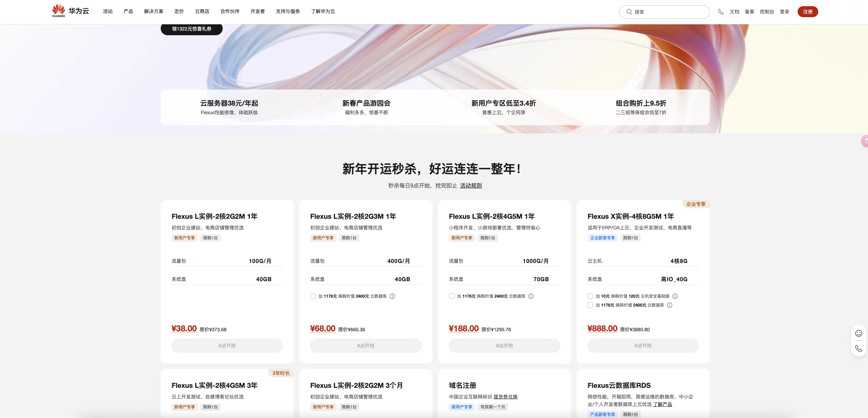The width and height of the screenshot is (868, 418).
Task: Expand the 支持与服务 navigation menu
Action: [x=288, y=11]
